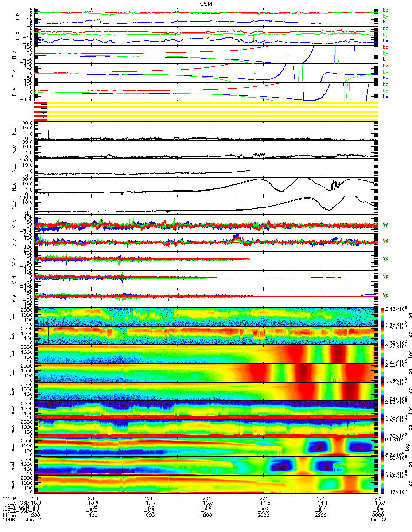Click the Jan 01 date label
This screenshot has width=412, height=532.
coord(34,520)
